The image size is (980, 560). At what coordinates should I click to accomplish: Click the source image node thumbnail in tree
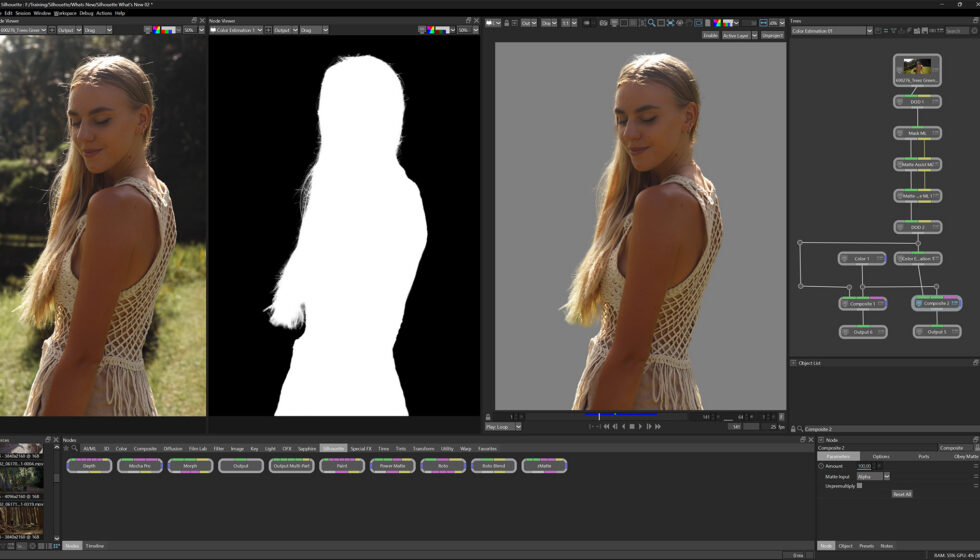[x=918, y=66]
